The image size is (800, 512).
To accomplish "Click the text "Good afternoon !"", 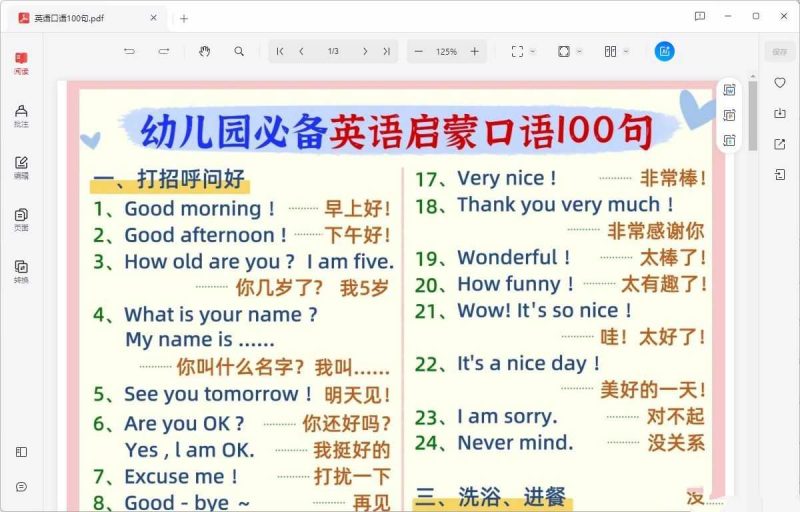I will tap(205, 235).
